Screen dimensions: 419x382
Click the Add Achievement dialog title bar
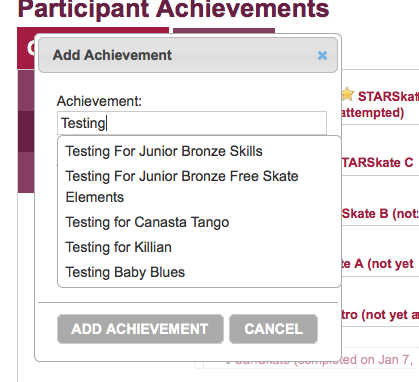pyautogui.click(x=188, y=55)
